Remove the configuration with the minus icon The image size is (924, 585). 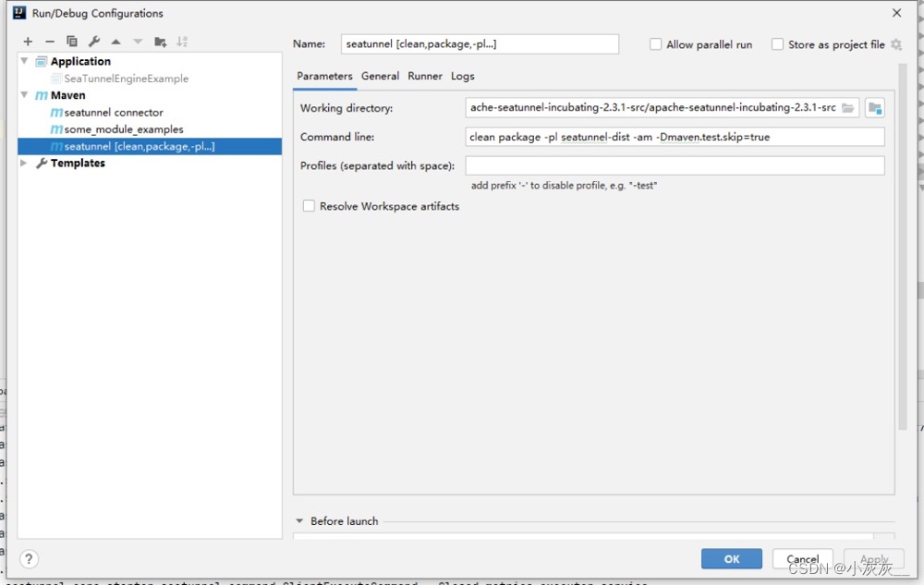pyautogui.click(x=50, y=42)
